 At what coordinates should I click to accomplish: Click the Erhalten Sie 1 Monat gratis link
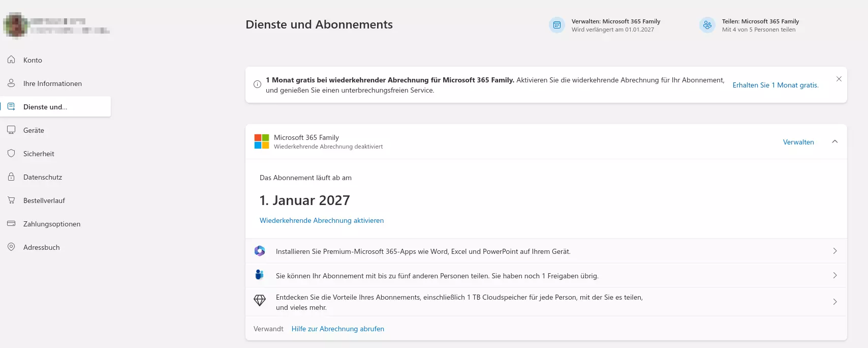[x=776, y=85]
